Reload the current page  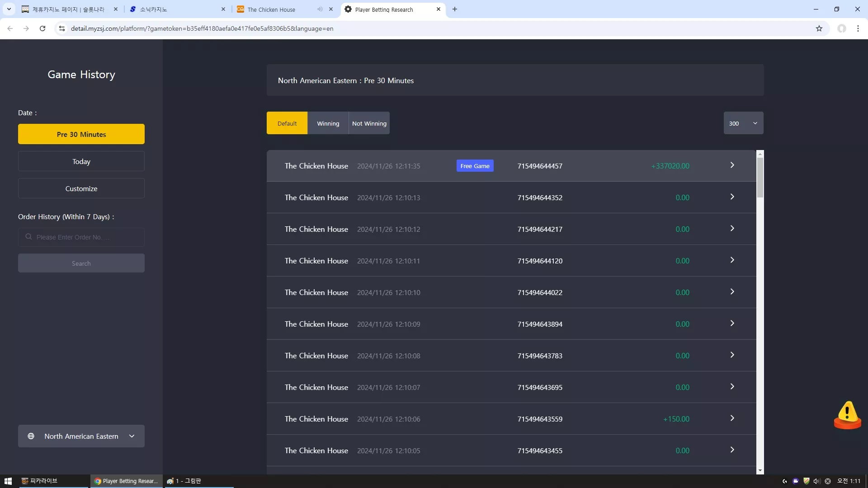tap(42, 28)
